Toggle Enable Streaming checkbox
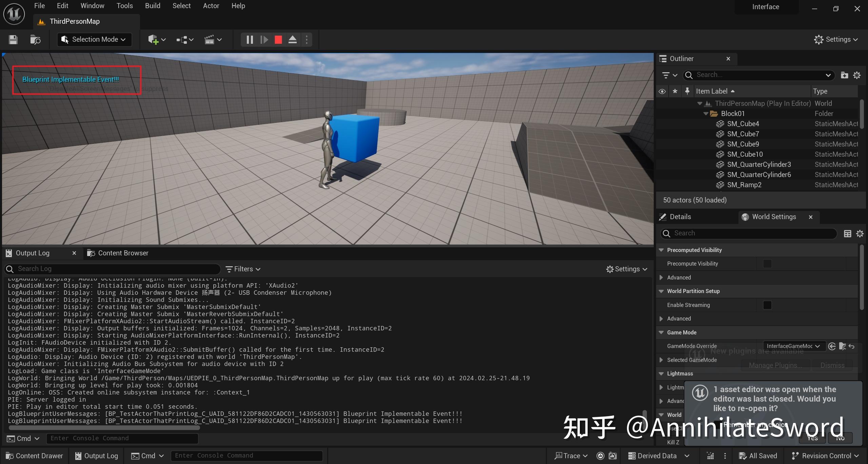This screenshot has width=868, height=464. [x=768, y=305]
